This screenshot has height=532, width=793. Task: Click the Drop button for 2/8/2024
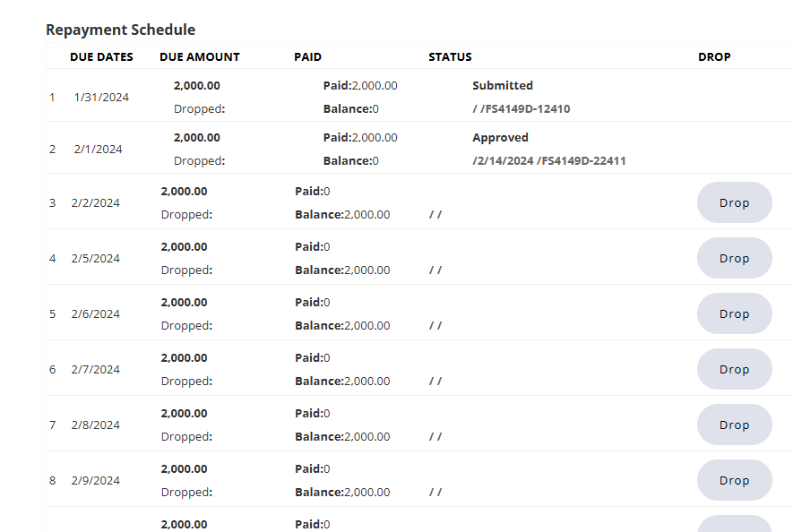(734, 425)
